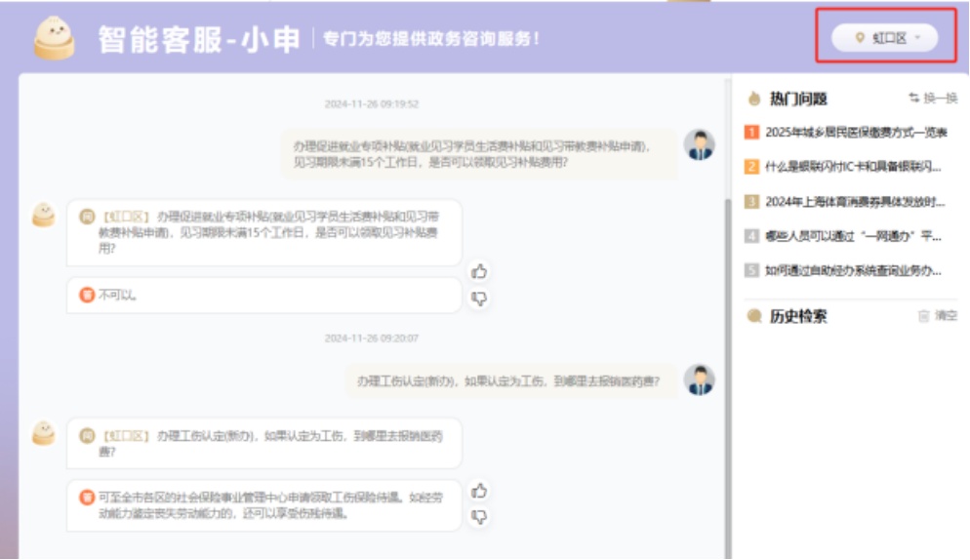This screenshot has width=970, height=560.
Task: Click the flame icon beside 热门问题
Action: (753, 99)
